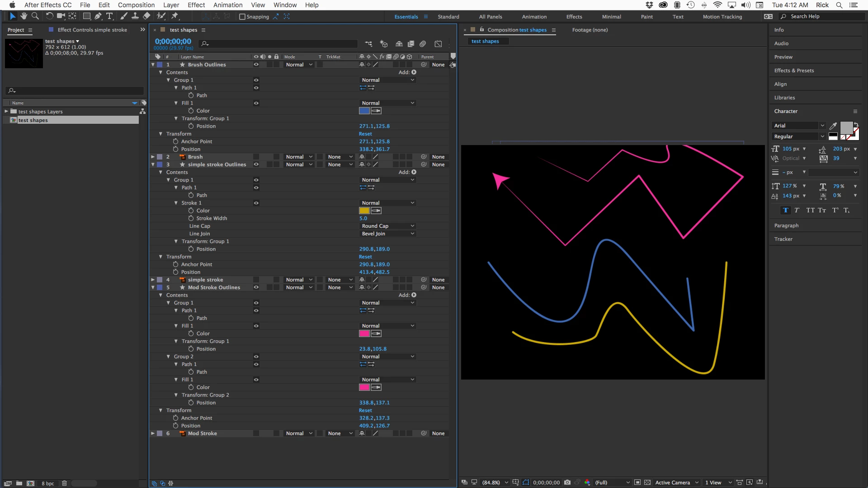This screenshot has height=488, width=868.
Task: Click Add button in Mod Stroke Contents
Action: 414,295
